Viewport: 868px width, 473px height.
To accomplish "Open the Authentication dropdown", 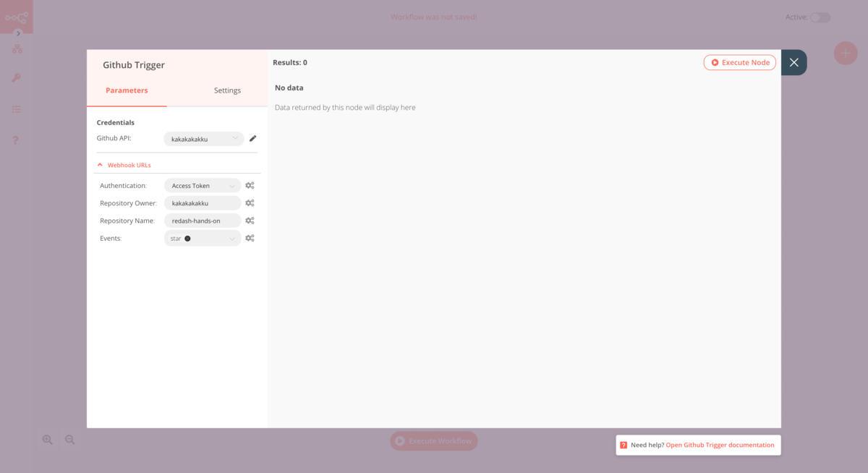I will [203, 186].
